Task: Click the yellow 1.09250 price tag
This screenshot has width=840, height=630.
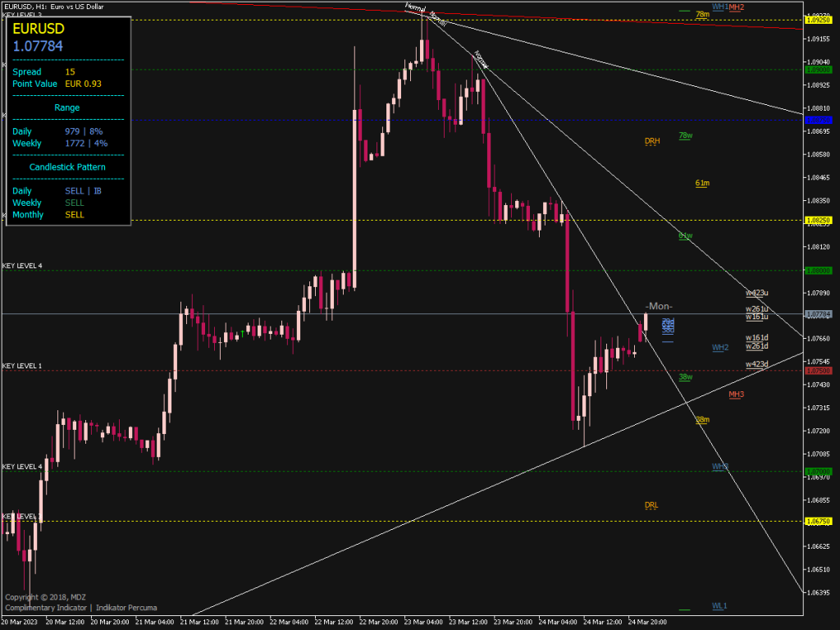Action: [x=819, y=21]
